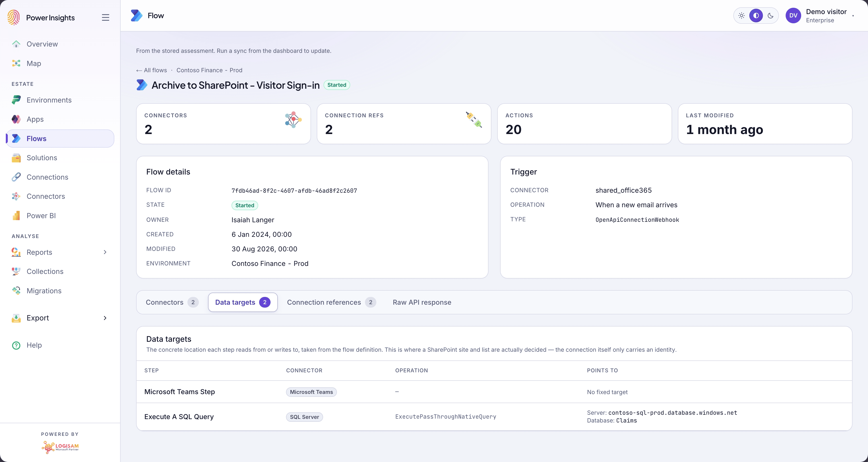Collapse sidebar with hamburger menu icon

coord(105,17)
